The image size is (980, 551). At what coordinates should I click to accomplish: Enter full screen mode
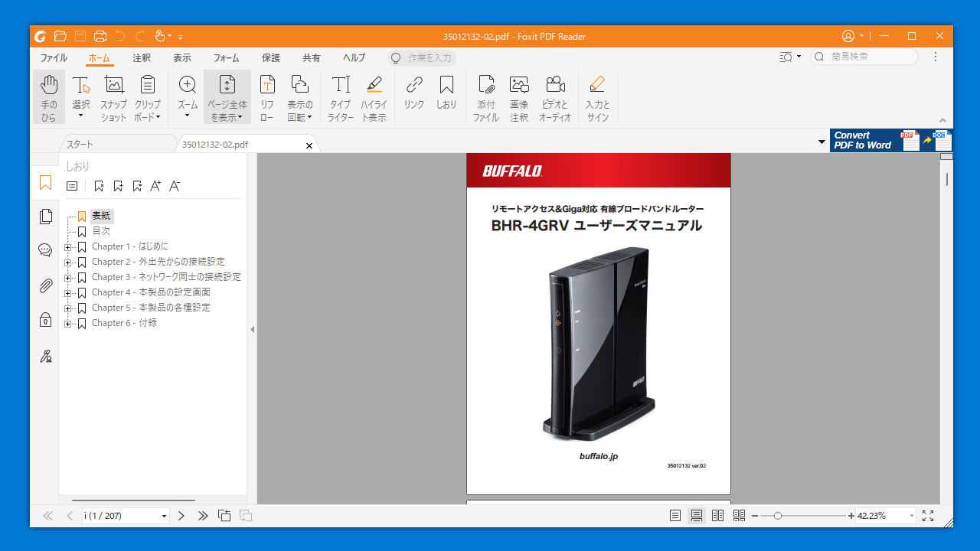[x=928, y=516]
